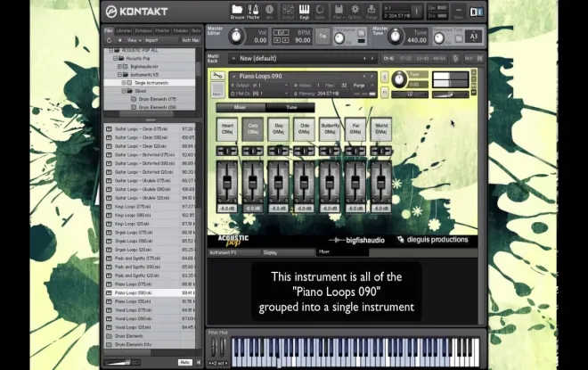Open the Piano Loops 090 instrument dropdown arrow

(x=234, y=77)
